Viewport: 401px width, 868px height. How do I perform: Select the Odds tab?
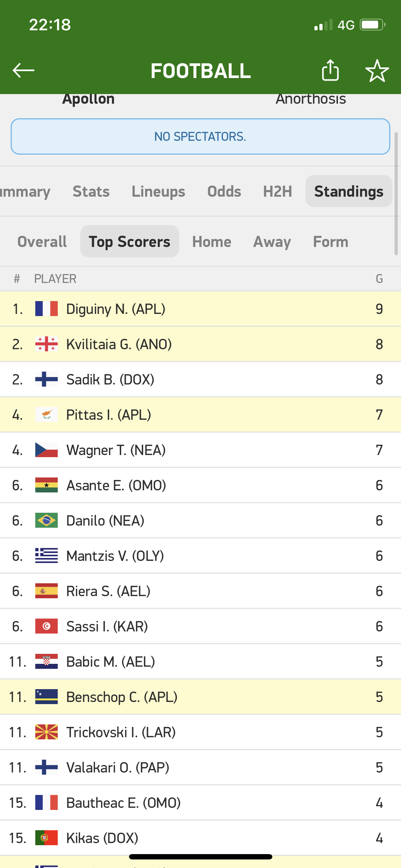pyautogui.click(x=224, y=191)
